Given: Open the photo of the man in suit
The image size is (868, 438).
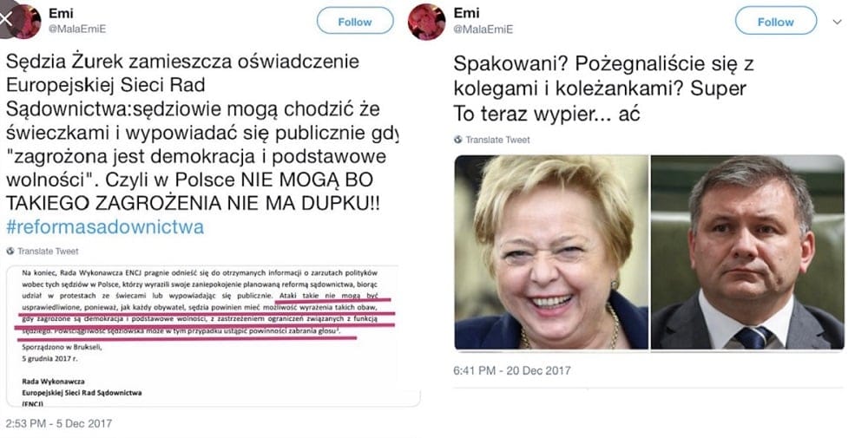Looking at the screenshot, I should click(748, 252).
